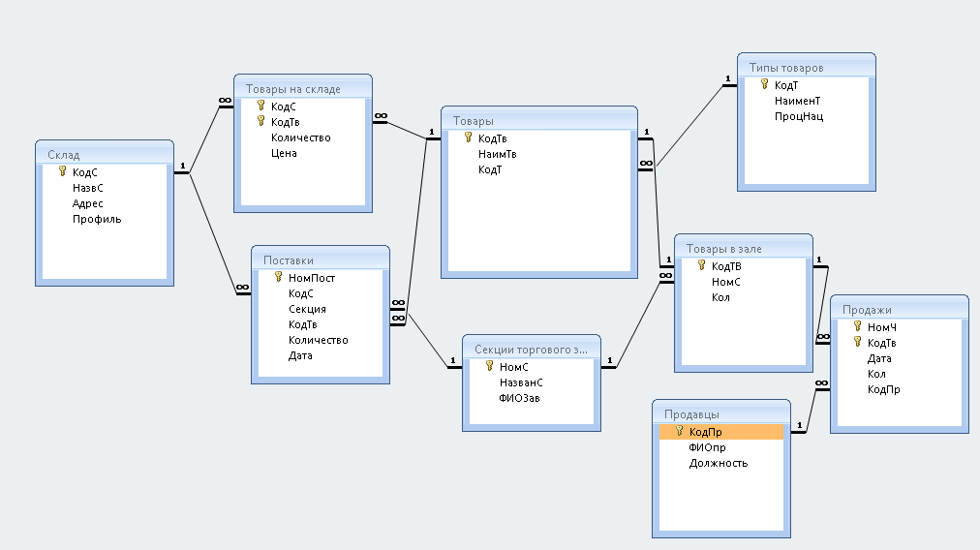This screenshot has width=980, height=550.
Task: Select the Секции торгового з... table header
Action: point(532,349)
